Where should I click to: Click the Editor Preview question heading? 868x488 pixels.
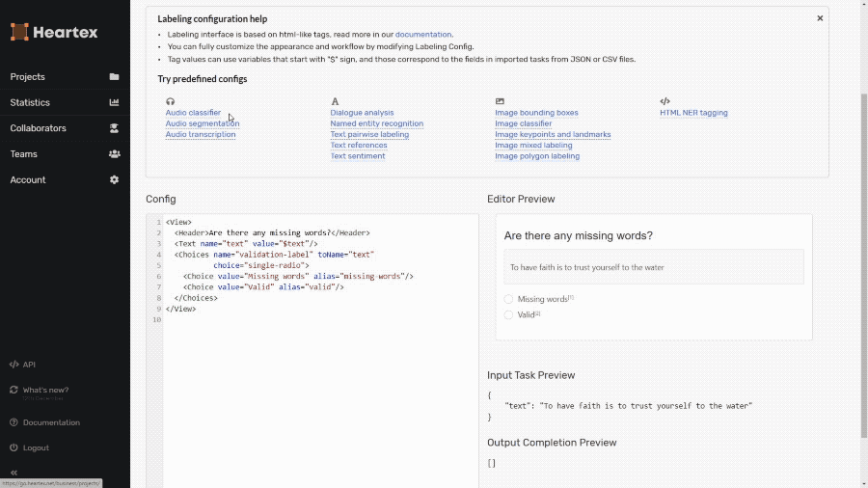[x=578, y=235]
